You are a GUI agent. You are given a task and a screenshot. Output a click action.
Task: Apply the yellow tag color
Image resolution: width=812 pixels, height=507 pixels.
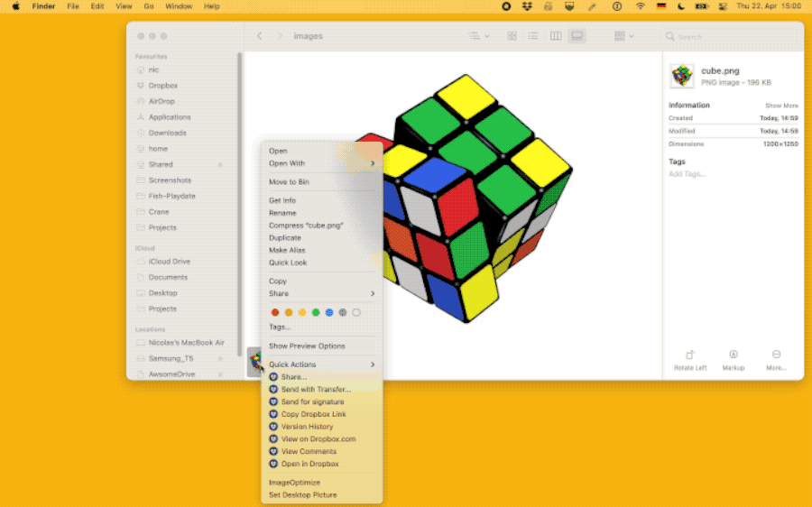coord(302,312)
